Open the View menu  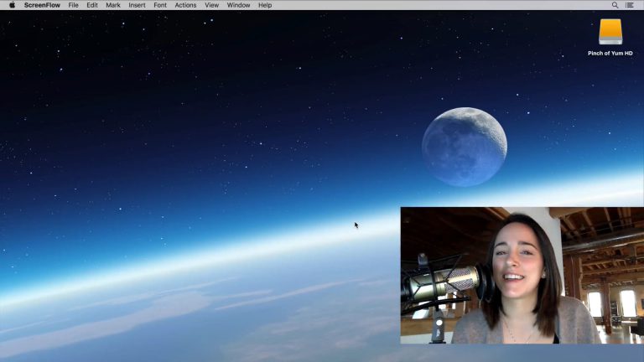211,5
